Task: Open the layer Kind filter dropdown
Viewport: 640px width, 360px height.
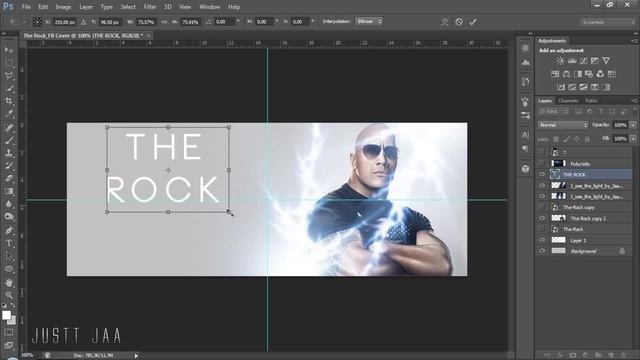Action: tap(554, 111)
